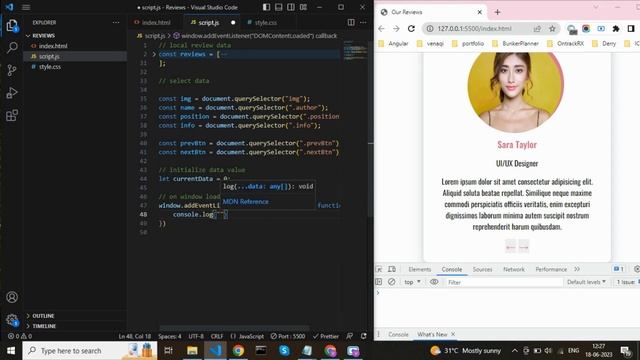640x360 pixels.
Task: Switch to the DevTools Network tab
Action: tap(514, 269)
